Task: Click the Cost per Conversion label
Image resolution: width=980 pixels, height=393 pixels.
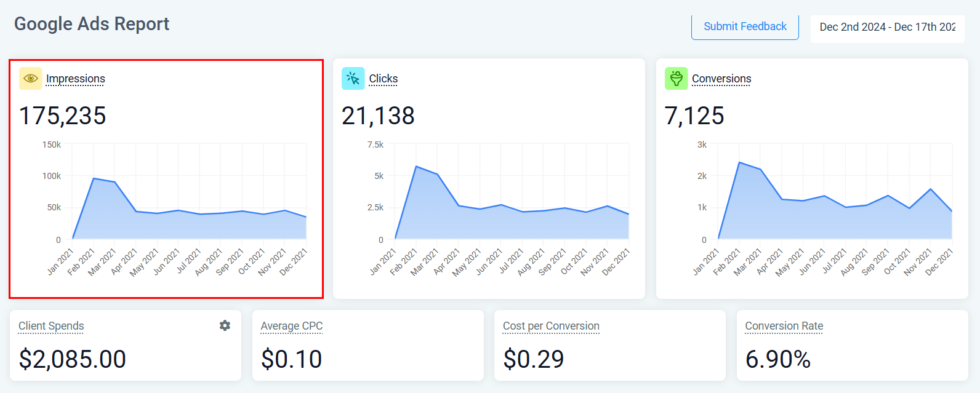Action: click(551, 326)
